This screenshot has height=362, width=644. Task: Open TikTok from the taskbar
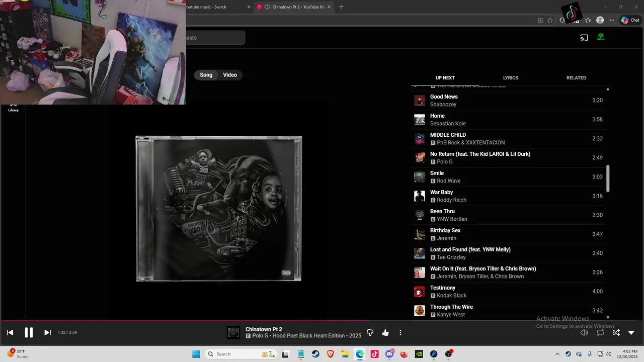pyautogui.click(x=374, y=354)
